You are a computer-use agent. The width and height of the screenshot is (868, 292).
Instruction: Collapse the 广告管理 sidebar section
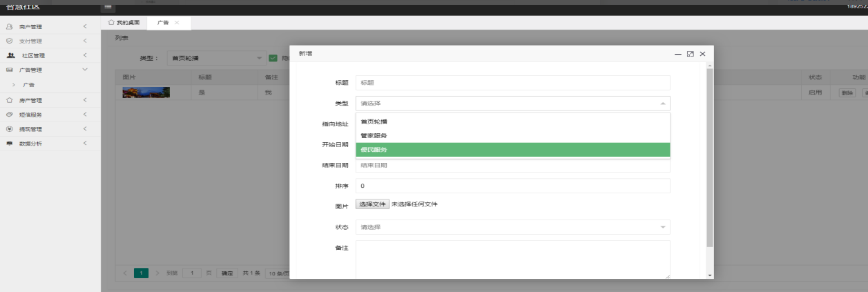(x=84, y=70)
